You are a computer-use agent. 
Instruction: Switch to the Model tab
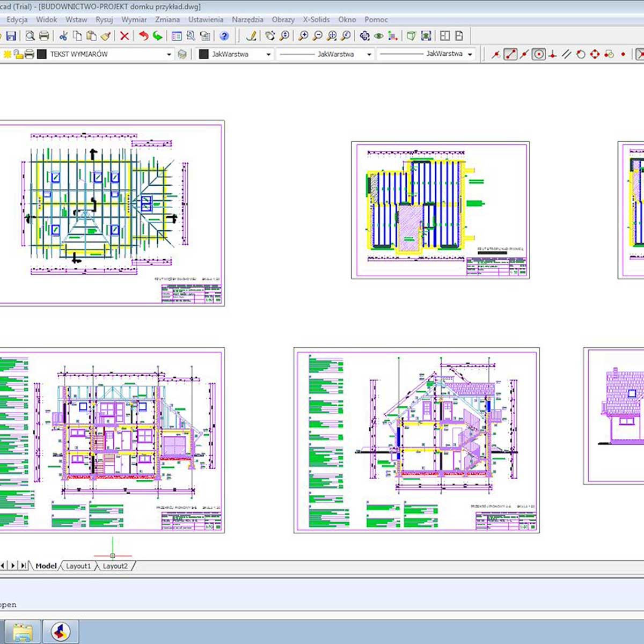46,566
